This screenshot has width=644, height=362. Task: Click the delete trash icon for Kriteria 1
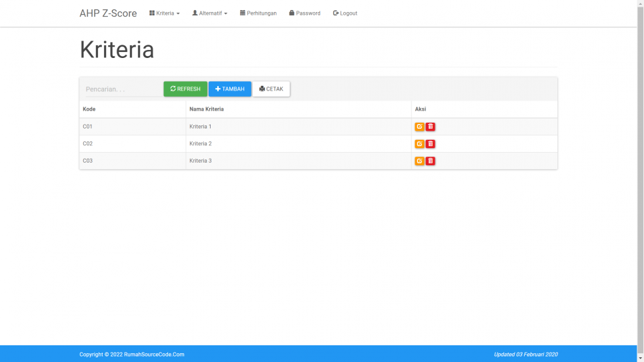(431, 127)
